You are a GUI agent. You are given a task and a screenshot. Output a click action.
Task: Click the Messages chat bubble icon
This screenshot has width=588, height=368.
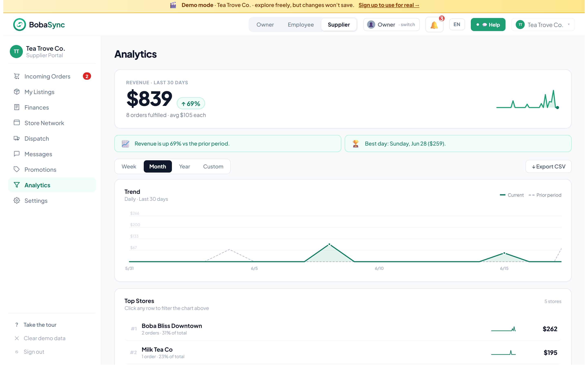tap(17, 154)
